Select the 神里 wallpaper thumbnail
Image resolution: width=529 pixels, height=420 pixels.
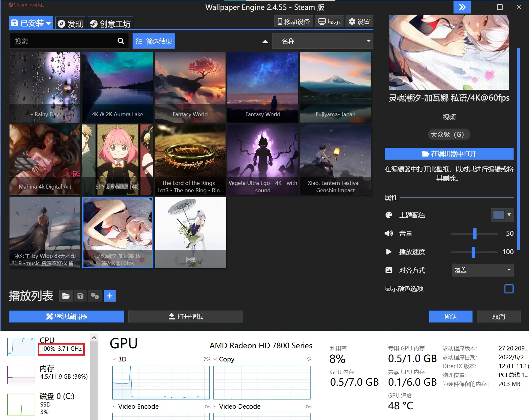point(191,232)
